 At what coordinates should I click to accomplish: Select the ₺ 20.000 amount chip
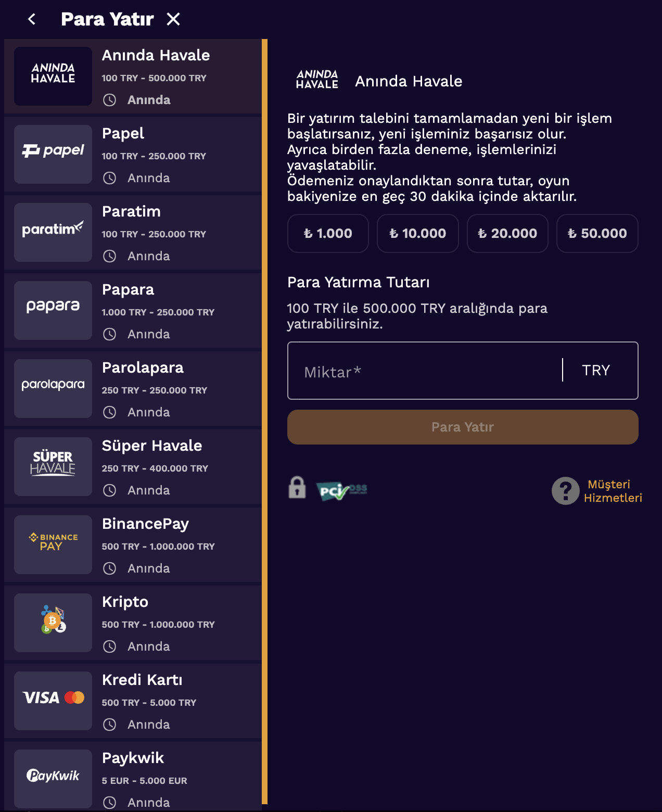pyautogui.click(x=507, y=233)
